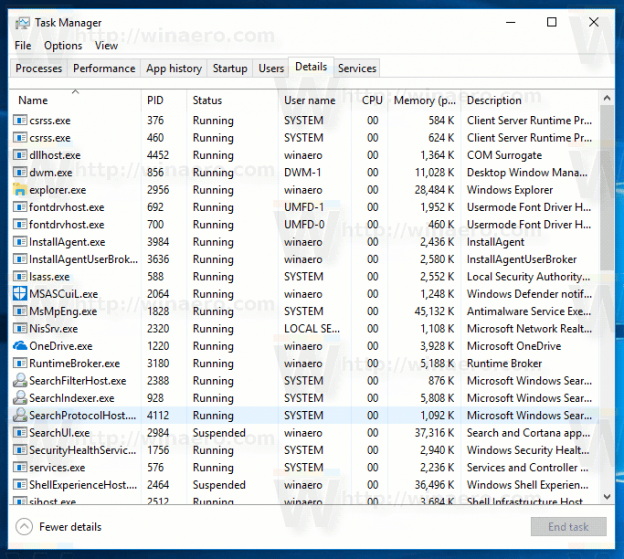Click the MsMpEng.exe process icon
The image size is (624, 559).
20,311
